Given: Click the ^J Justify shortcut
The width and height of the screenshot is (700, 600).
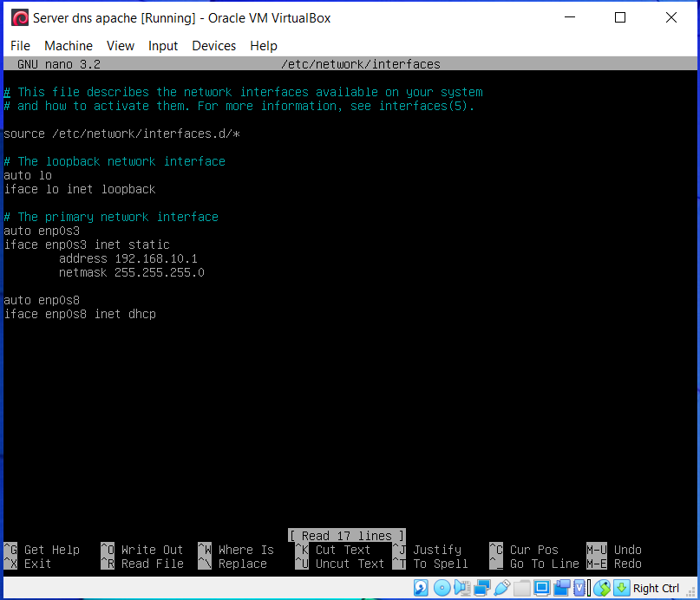Looking at the screenshot, I should [428, 550].
